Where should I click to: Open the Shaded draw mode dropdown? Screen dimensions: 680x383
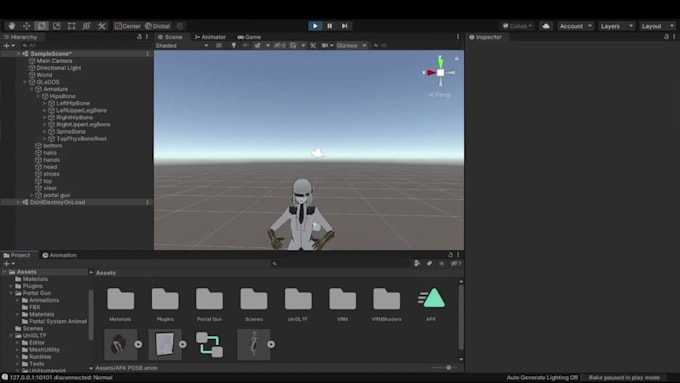point(182,45)
